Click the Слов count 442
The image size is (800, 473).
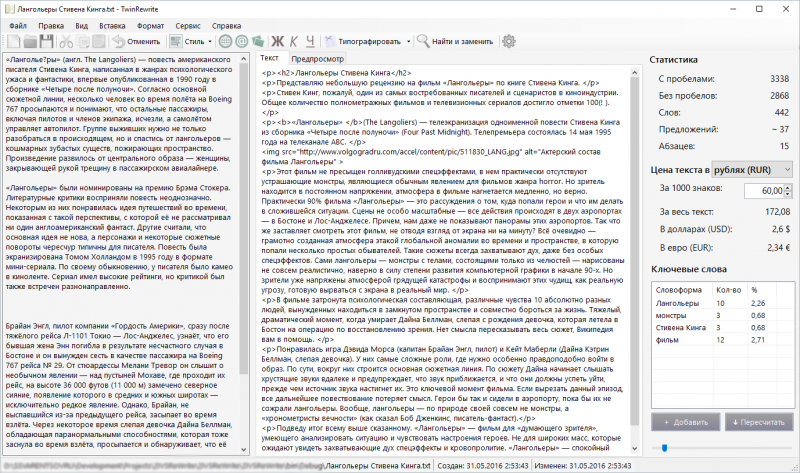tap(782, 113)
